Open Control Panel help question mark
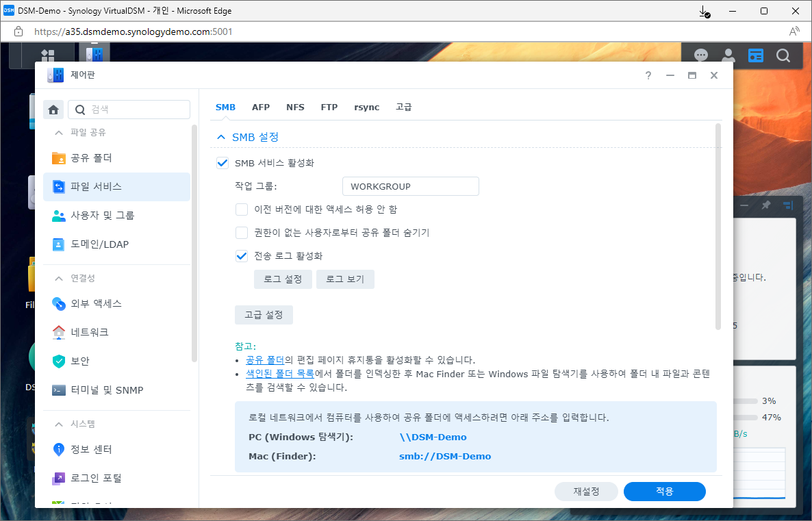 648,75
